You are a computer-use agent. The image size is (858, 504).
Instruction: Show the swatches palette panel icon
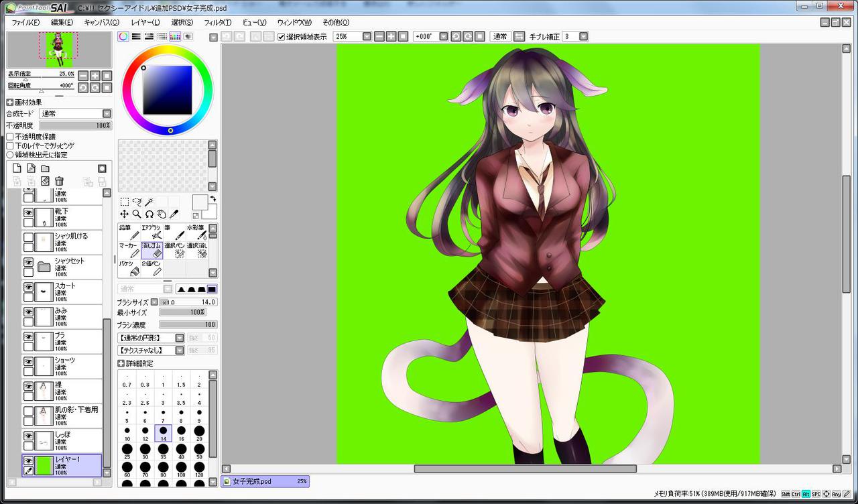coord(175,36)
